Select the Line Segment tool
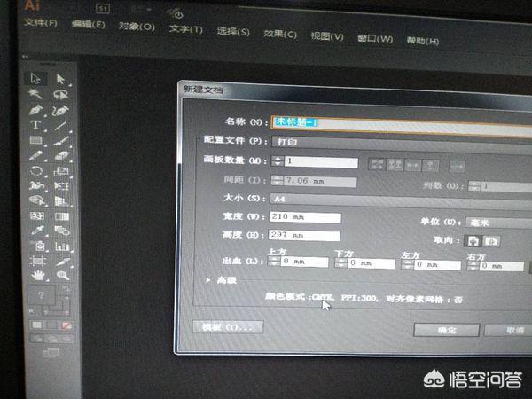Viewport: 532px width, 399px height. tap(61, 126)
